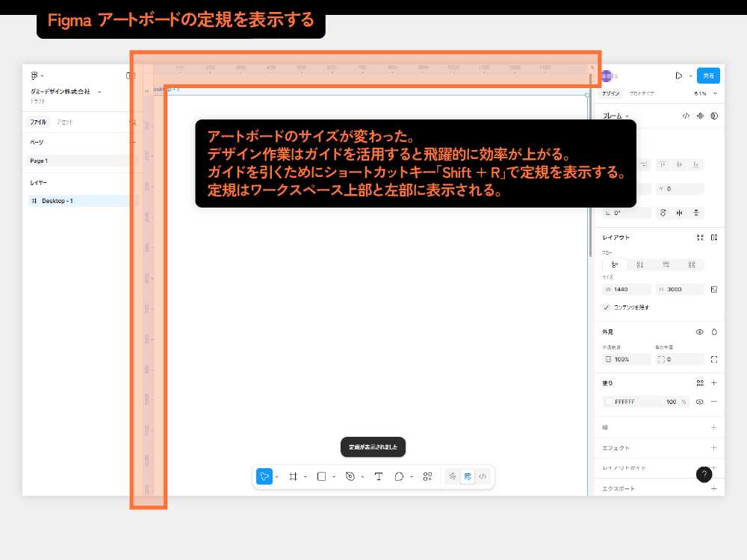Click the present play icon
This screenshot has width=747, height=560.
pyautogui.click(x=678, y=75)
